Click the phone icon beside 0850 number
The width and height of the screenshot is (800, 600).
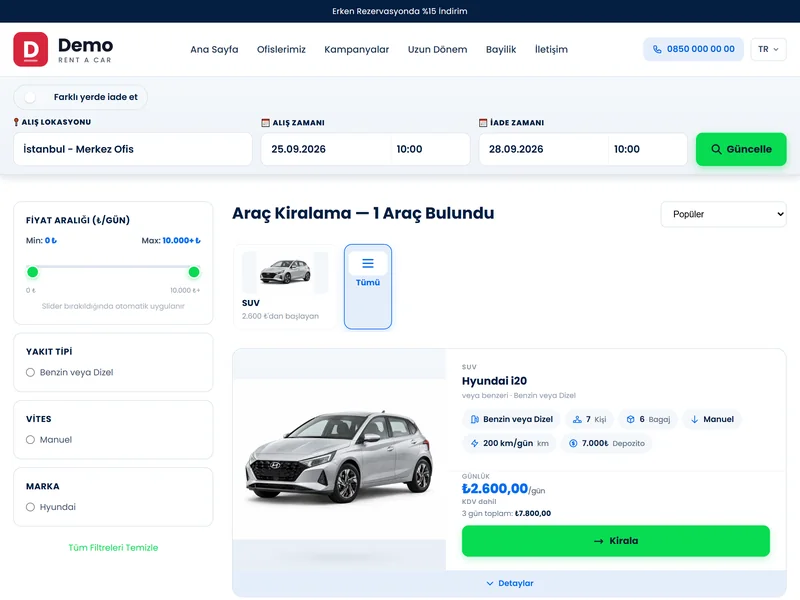click(x=657, y=49)
